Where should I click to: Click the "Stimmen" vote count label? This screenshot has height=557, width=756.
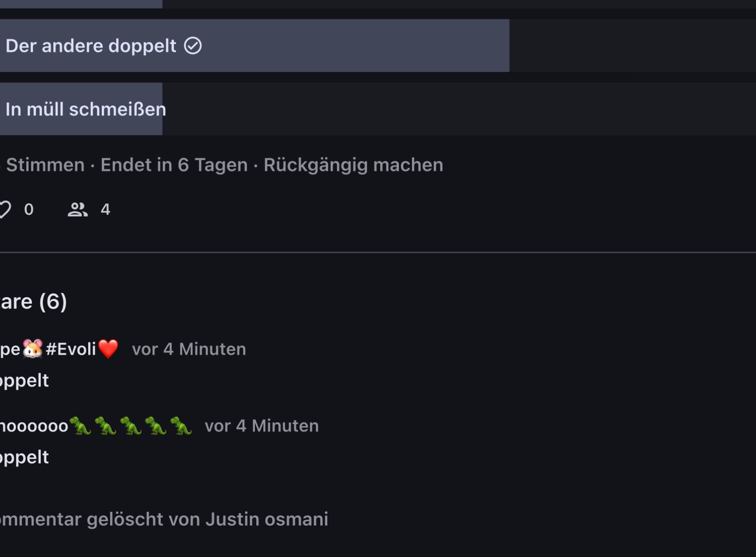(x=45, y=165)
